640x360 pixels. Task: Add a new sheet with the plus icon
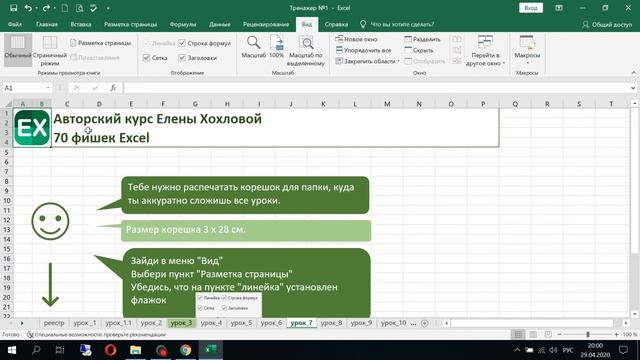click(424, 323)
